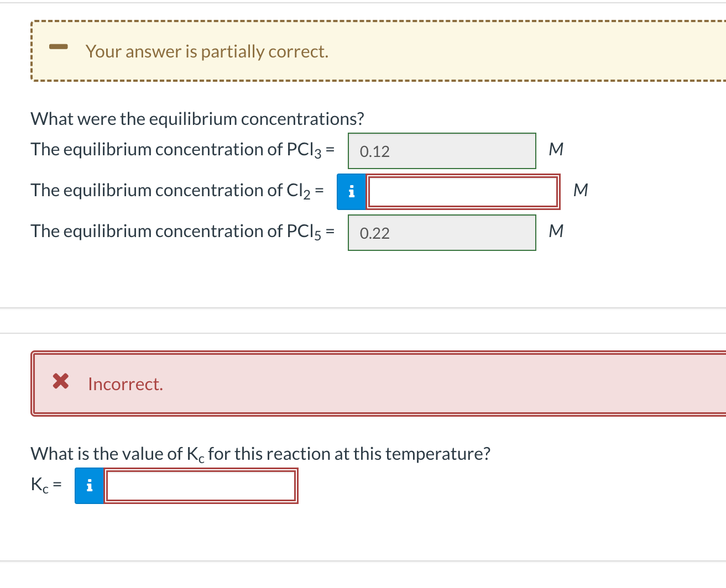Screen dimensions: 726x588
Task: Select the blue i badge on the Kc row
Action: [89, 485]
